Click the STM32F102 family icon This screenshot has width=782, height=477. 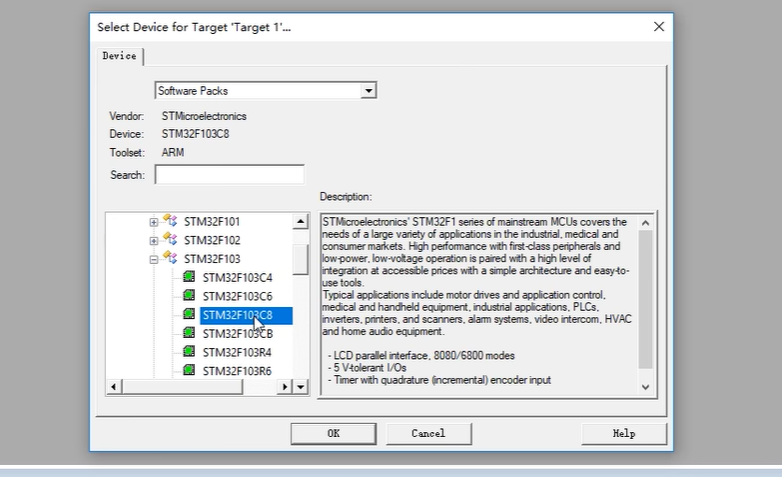(170, 239)
